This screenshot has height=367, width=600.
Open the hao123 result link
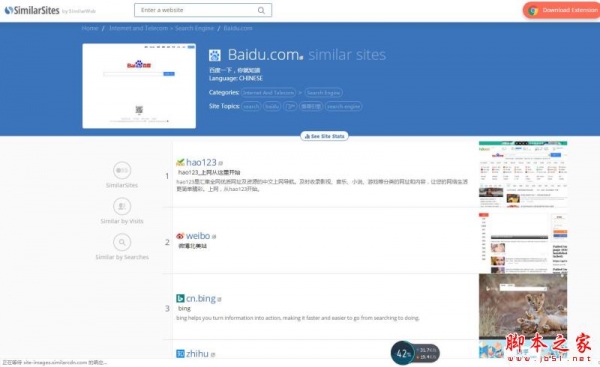point(201,162)
